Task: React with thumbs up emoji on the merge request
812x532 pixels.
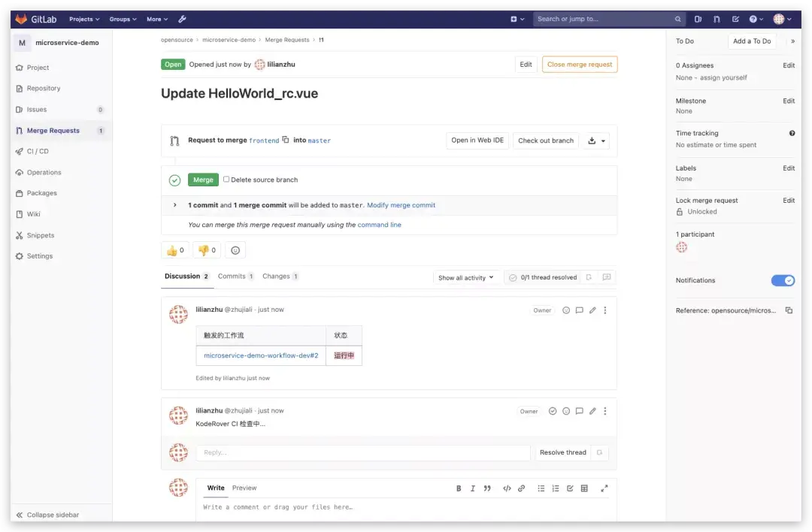Action: coord(174,249)
